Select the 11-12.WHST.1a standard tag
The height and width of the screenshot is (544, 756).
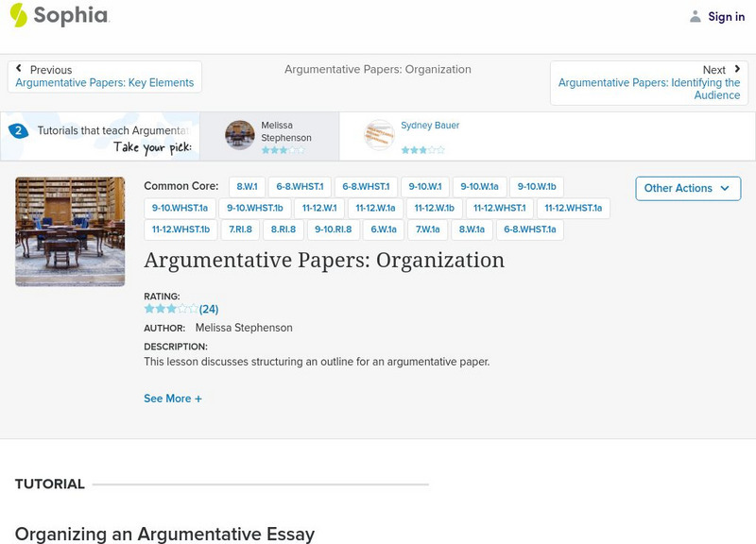pyautogui.click(x=574, y=208)
